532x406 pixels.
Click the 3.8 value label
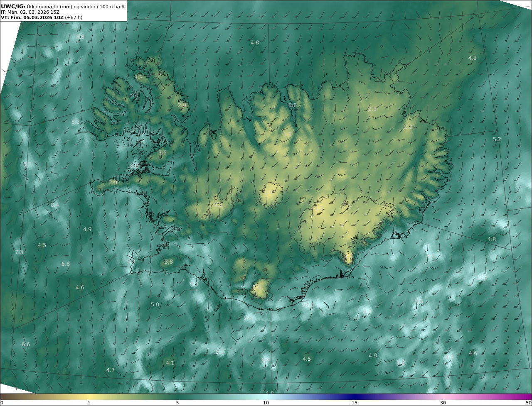coord(168,262)
